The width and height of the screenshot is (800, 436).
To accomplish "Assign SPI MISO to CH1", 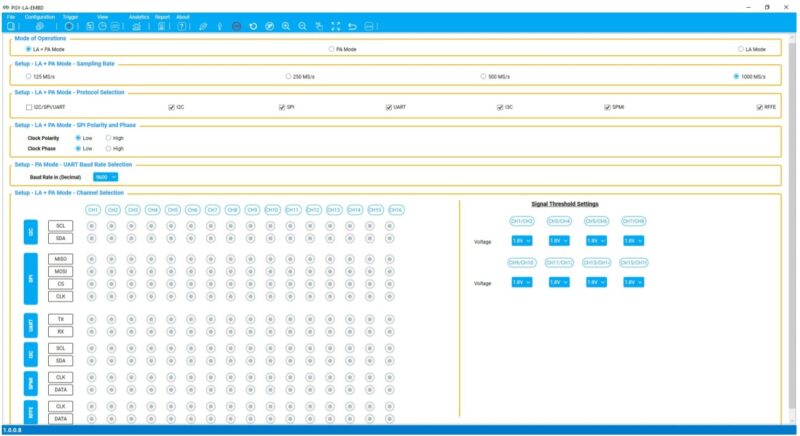I will coord(91,259).
